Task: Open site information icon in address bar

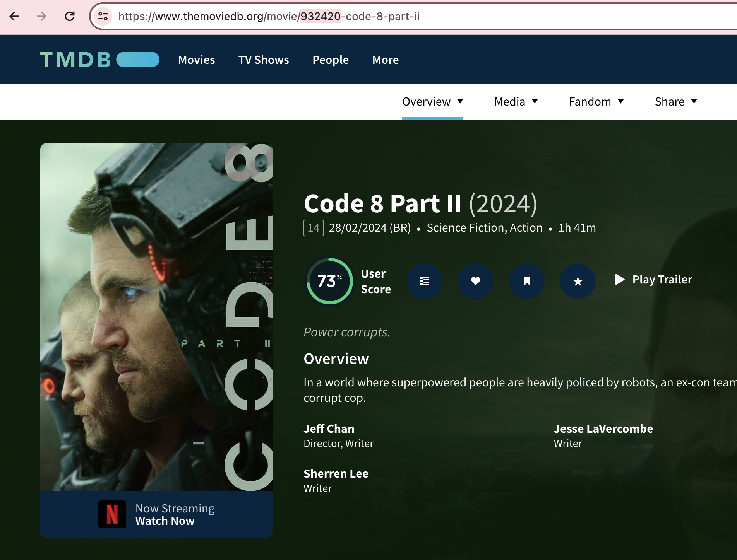Action: [x=103, y=16]
